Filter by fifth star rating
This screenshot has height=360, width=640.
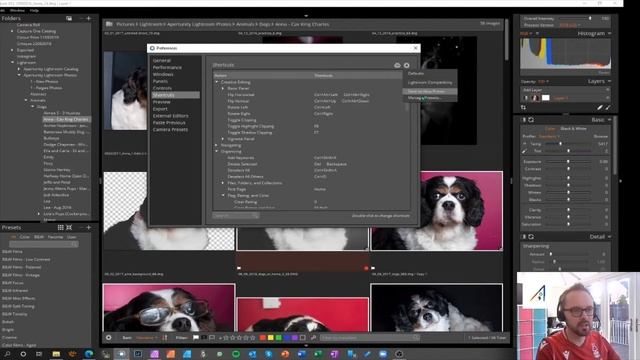click(252, 338)
